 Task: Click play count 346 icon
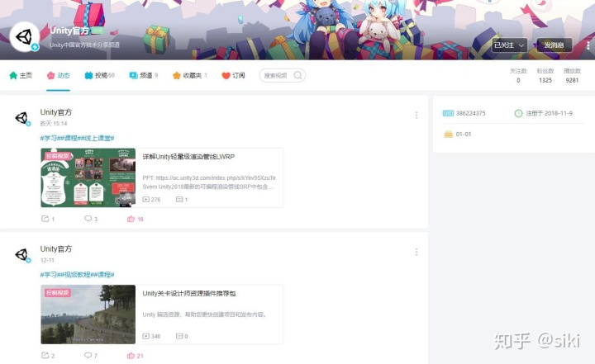point(145,336)
